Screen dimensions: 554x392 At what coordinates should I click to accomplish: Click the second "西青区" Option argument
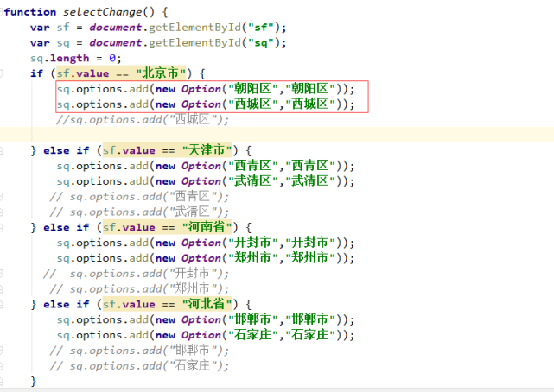point(310,166)
